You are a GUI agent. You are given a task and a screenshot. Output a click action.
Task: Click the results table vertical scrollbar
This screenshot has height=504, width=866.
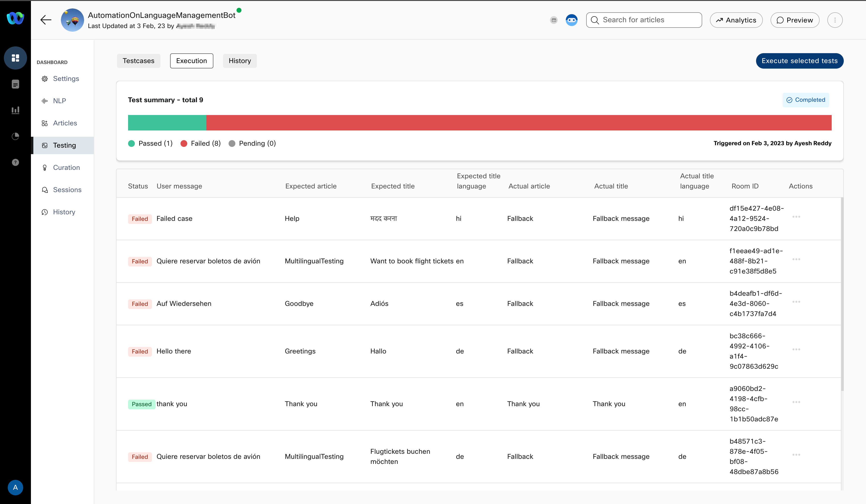tap(842, 294)
